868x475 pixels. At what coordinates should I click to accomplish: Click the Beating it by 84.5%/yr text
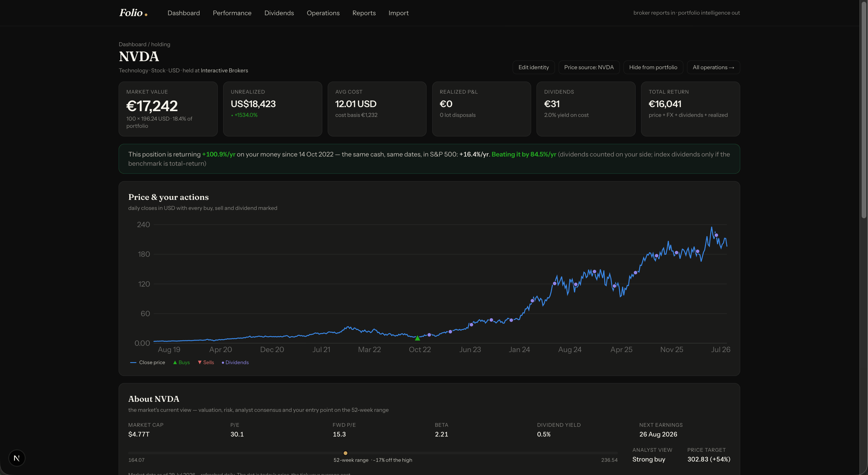click(524, 154)
